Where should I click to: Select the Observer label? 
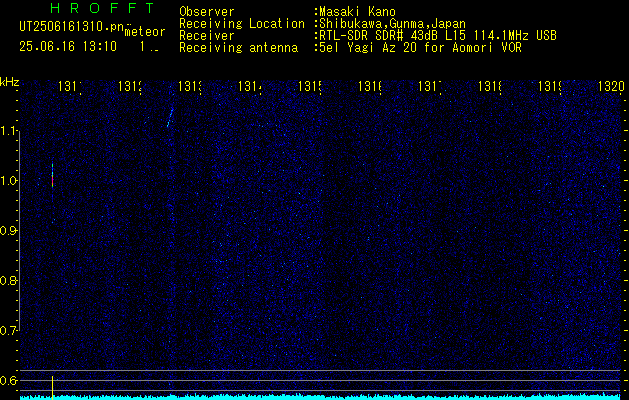coord(207,12)
